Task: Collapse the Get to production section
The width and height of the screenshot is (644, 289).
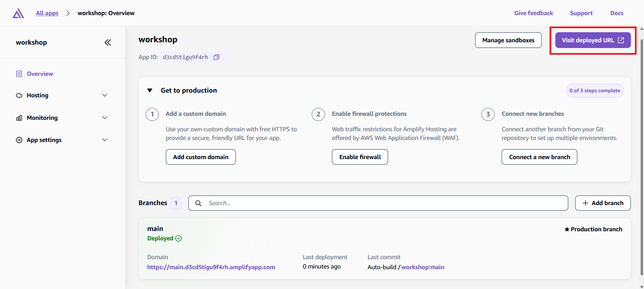Action: tap(150, 91)
